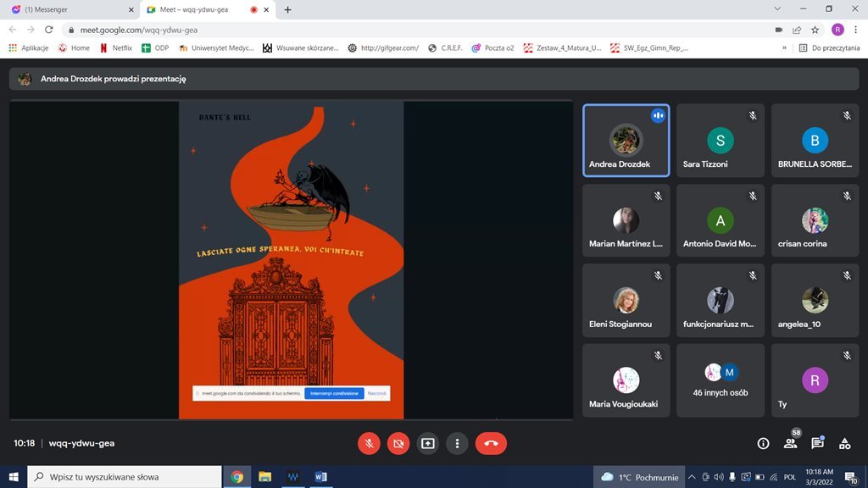
Task: Open the more options three-dot menu
Action: 457,443
